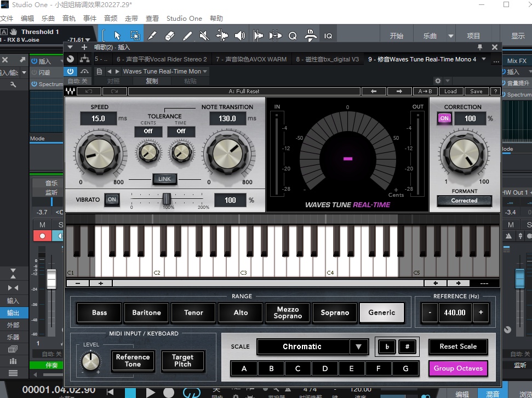Screen dimensions: 532x398
Task: Select the Soprano range button
Action: click(x=335, y=312)
